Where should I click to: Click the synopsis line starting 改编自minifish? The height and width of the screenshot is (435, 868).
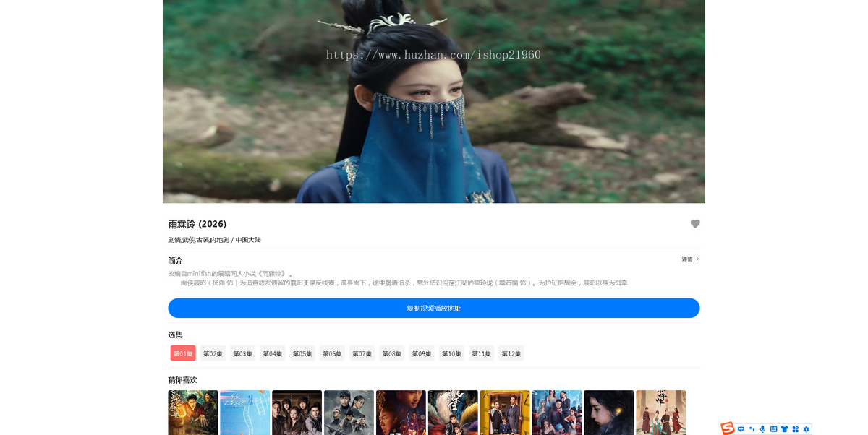tap(231, 274)
